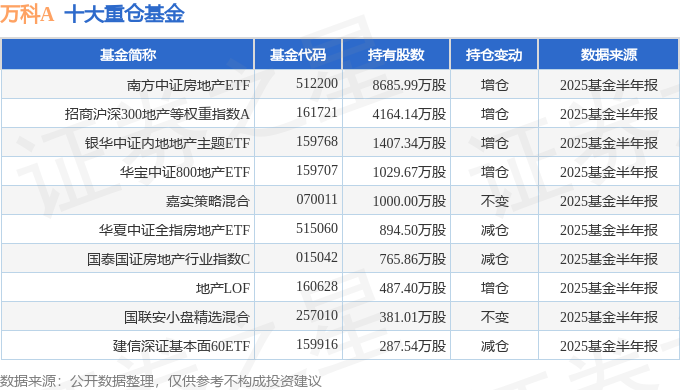Open 银华中证内地地产主题ETF fund entry

167,143
